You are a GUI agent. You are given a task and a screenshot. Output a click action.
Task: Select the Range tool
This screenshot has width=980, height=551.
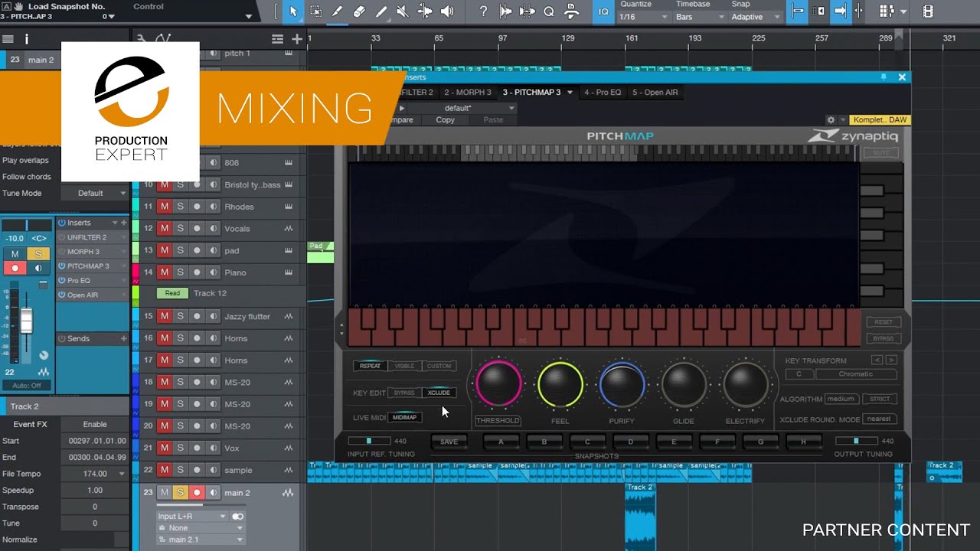tap(315, 11)
